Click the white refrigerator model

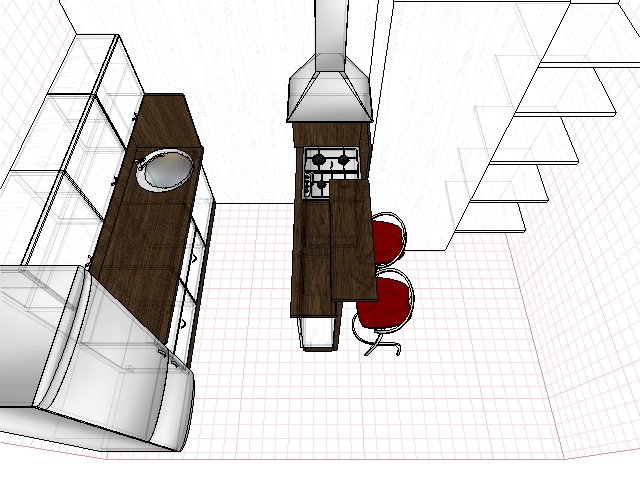(x=96, y=356)
